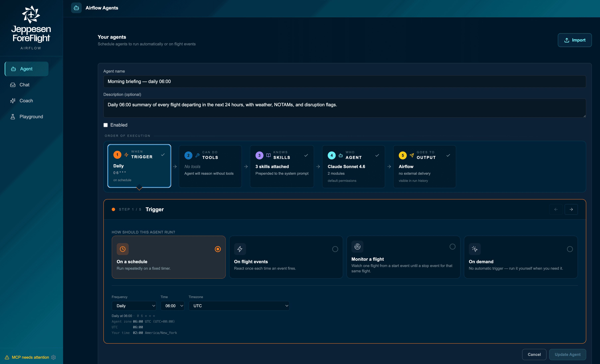Select the Tools step card

[210, 166]
